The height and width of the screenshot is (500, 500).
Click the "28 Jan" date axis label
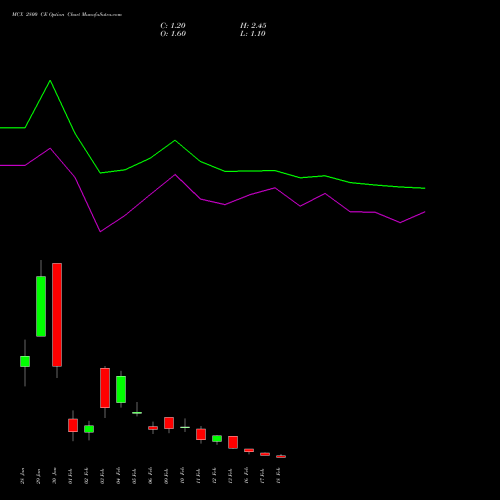pyautogui.click(x=22, y=476)
